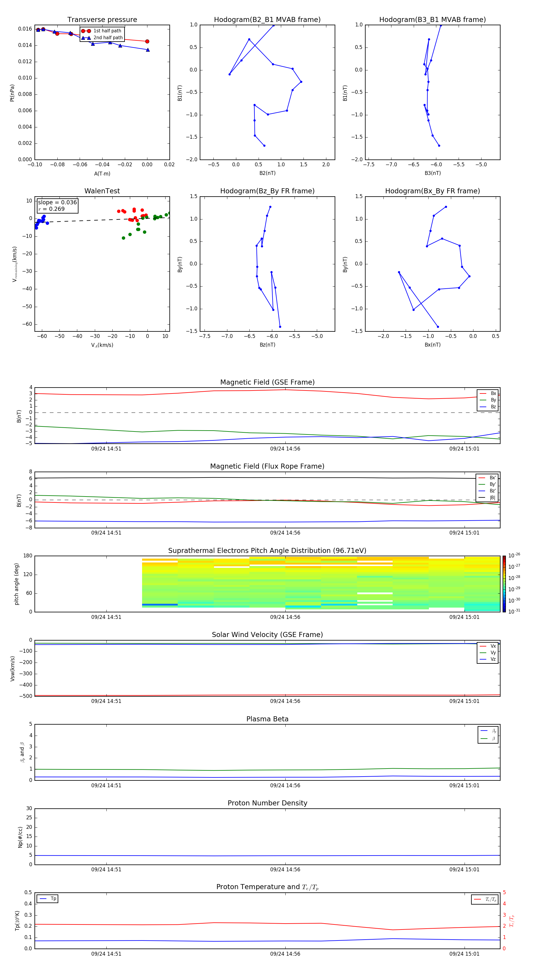Screen dimensions: 535x980
Task: Click the 'pitch angle (deg)' y-axis label
Action: pyautogui.click(x=16, y=584)
